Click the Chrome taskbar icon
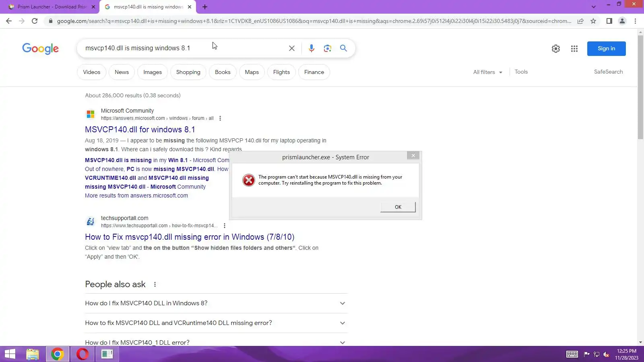Image resolution: width=644 pixels, height=362 pixels. point(57,354)
